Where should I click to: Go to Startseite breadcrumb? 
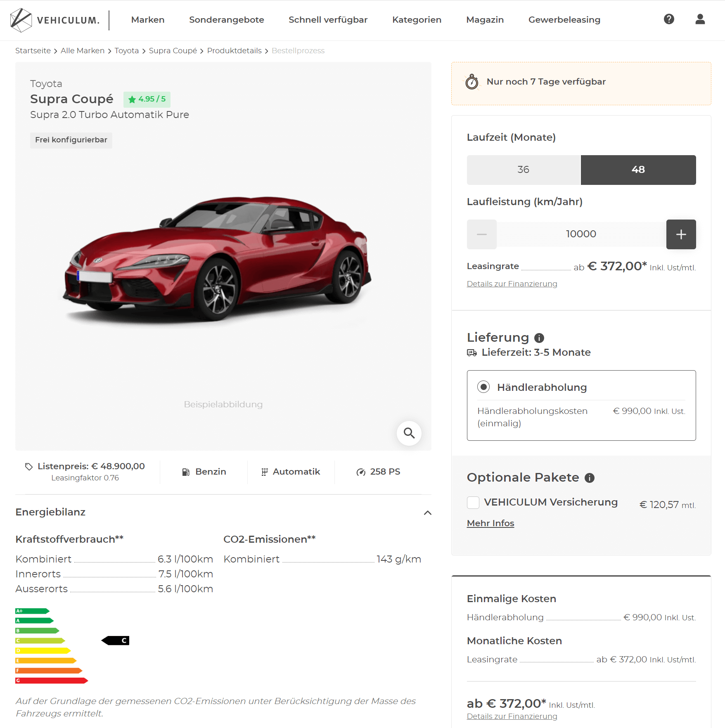pos(33,51)
